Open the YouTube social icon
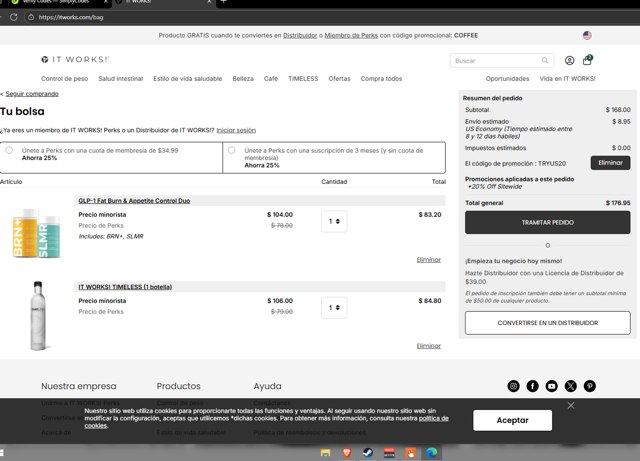The image size is (640, 461). click(x=551, y=386)
